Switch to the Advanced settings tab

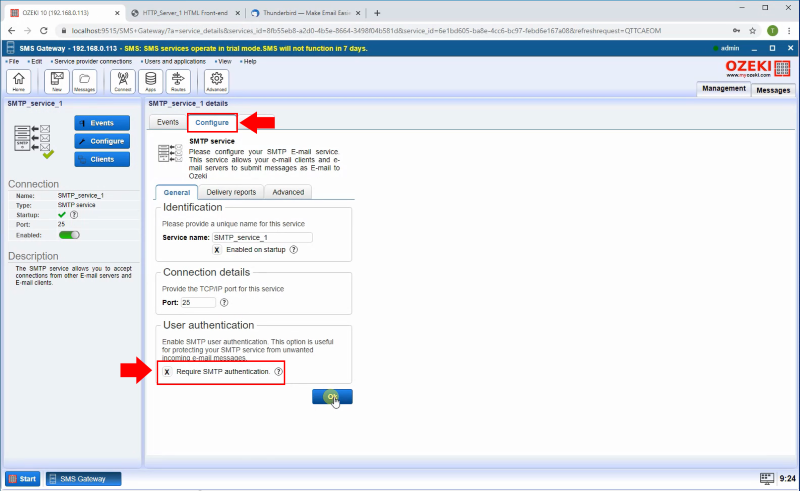[x=288, y=192]
